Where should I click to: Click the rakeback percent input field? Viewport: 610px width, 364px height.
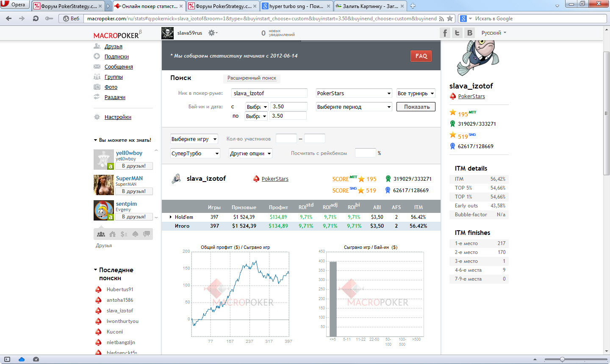[365, 153]
